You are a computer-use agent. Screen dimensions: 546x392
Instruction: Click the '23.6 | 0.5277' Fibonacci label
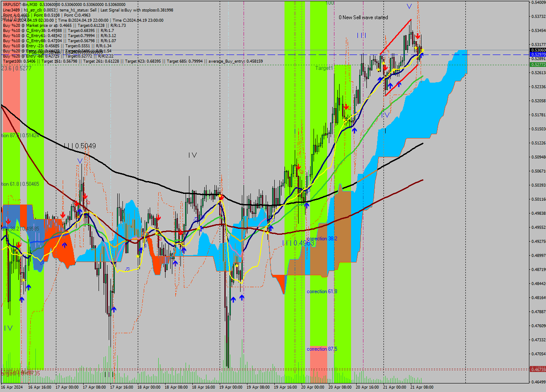tap(16, 68)
